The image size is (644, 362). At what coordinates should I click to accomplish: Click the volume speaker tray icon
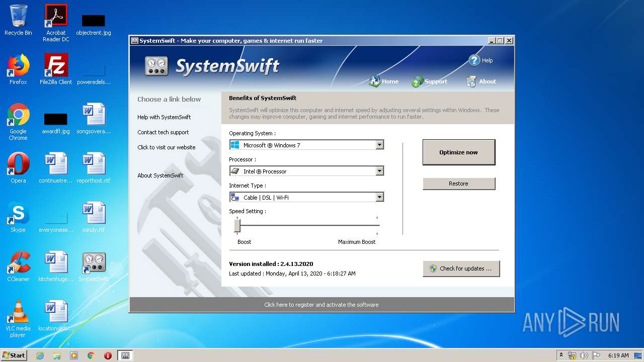584,355
